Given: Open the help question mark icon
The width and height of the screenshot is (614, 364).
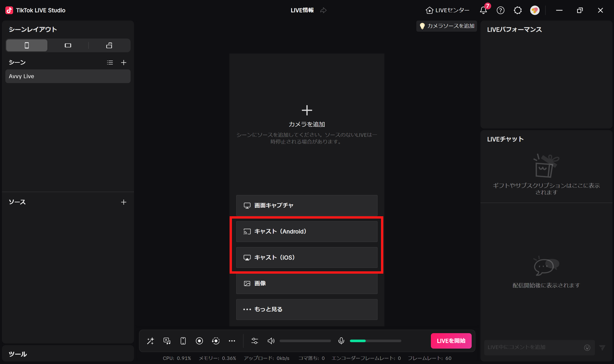Looking at the screenshot, I should pos(501,10).
